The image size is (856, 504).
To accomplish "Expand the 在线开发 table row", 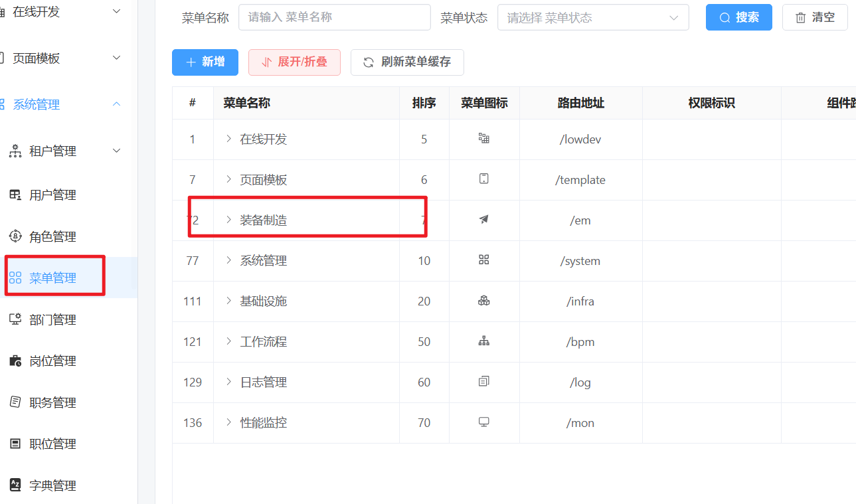I will coord(228,139).
